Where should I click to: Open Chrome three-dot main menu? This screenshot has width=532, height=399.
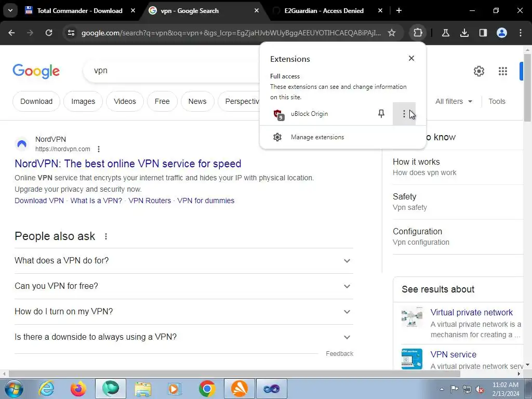pyautogui.click(x=520, y=33)
